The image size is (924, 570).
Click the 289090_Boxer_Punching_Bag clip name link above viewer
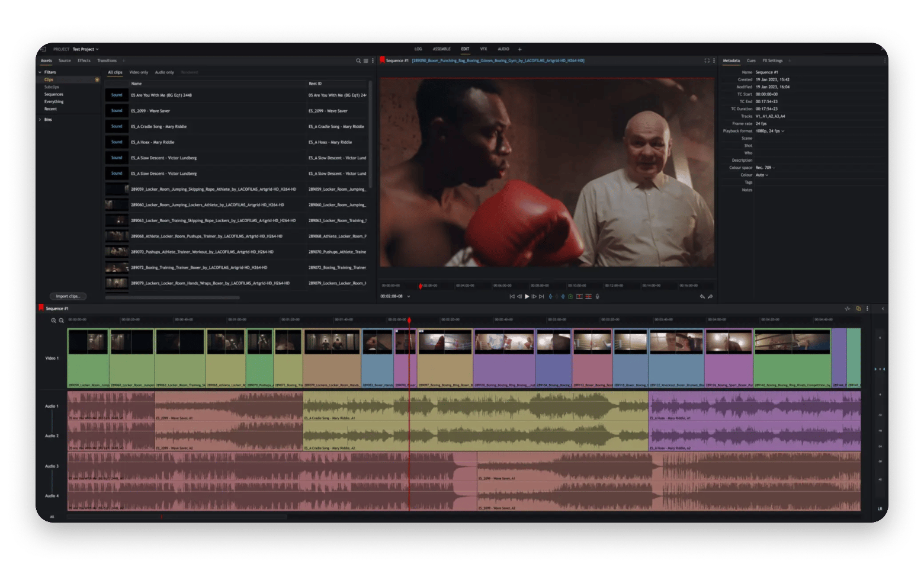pos(499,60)
